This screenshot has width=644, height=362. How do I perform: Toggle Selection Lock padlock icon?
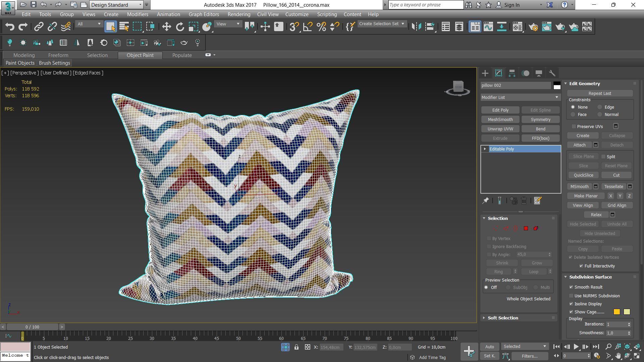coord(297,347)
